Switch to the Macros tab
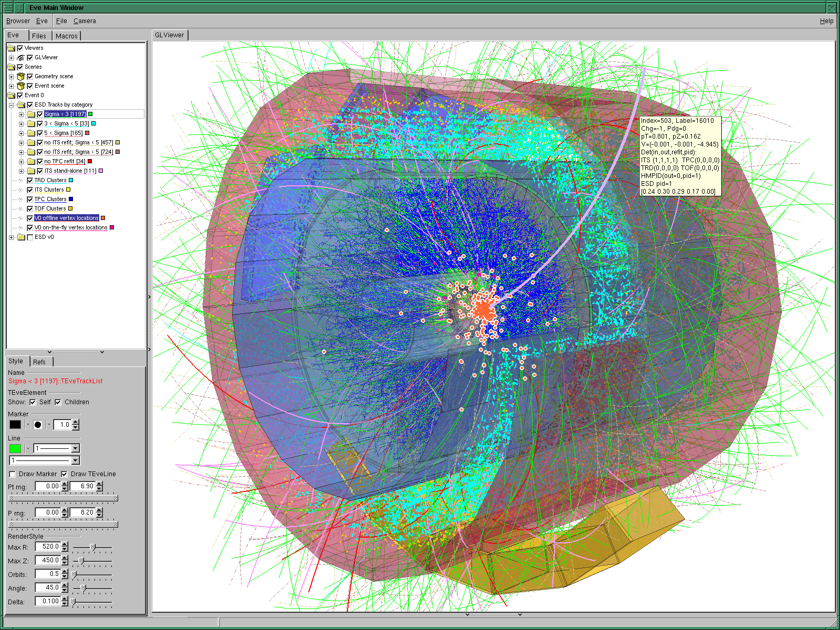840x630 pixels. point(67,36)
